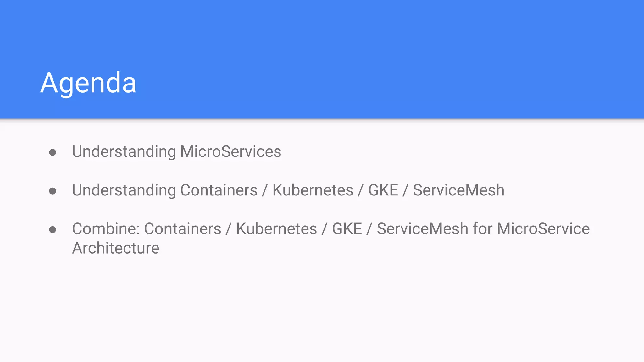Click the word Understanding in the second bullet
The height and width of the screenshot is (362, 644).
click(x=124, y=190)
